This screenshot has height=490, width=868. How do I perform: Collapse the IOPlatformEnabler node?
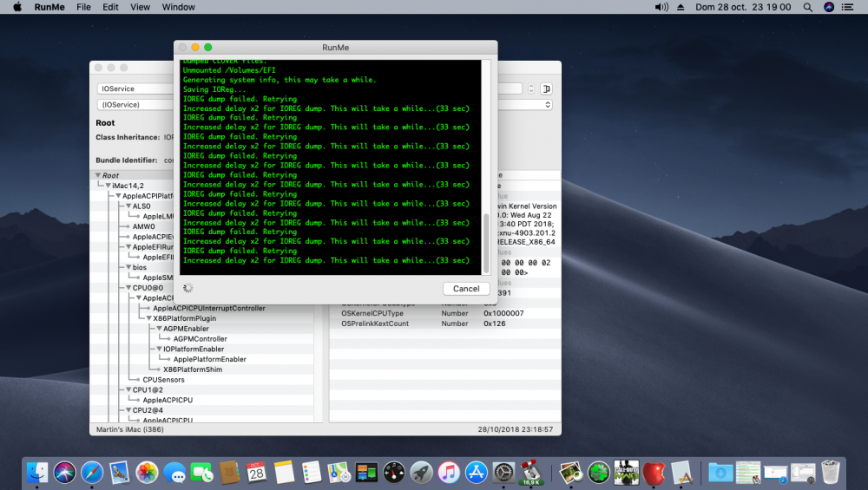159,349
